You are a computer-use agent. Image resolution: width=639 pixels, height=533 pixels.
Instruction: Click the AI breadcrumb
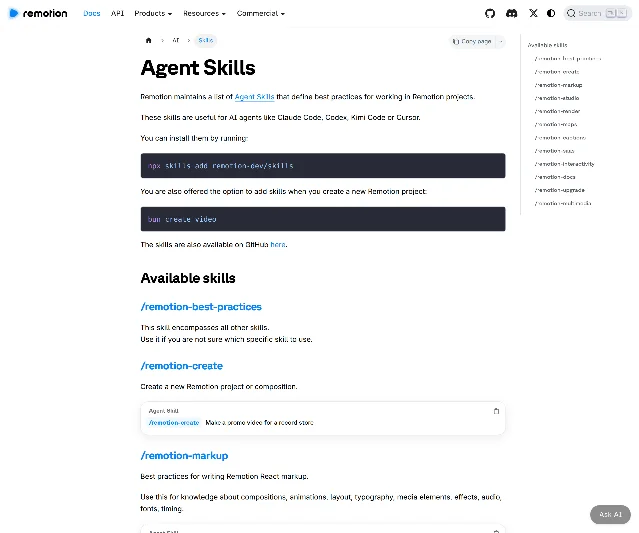[176, 40]
